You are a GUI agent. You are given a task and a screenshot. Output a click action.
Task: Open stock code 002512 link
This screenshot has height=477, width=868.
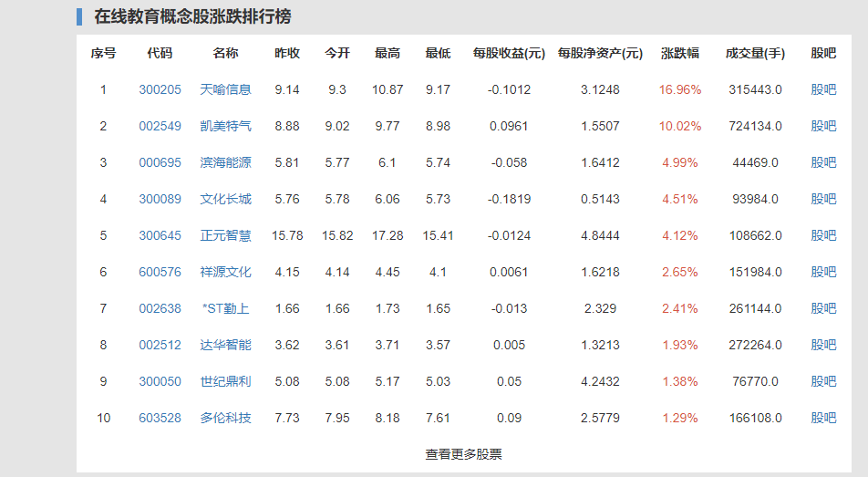[160, 345]
